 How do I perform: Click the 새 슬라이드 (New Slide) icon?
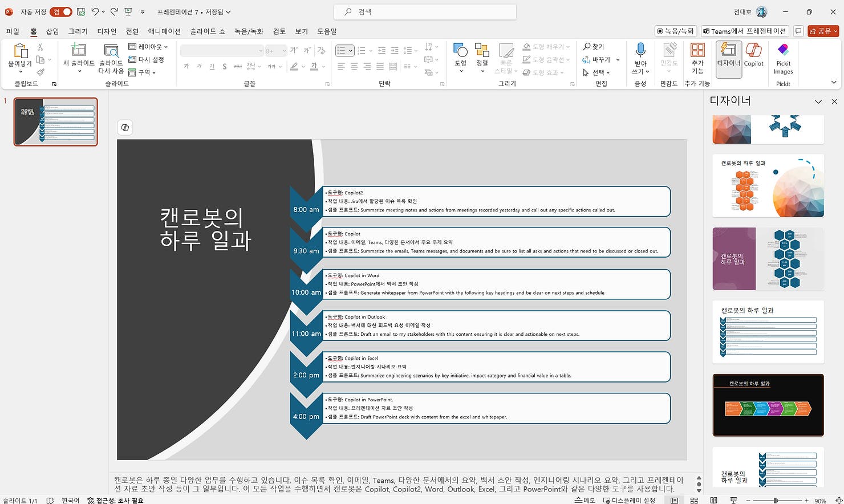78,57
